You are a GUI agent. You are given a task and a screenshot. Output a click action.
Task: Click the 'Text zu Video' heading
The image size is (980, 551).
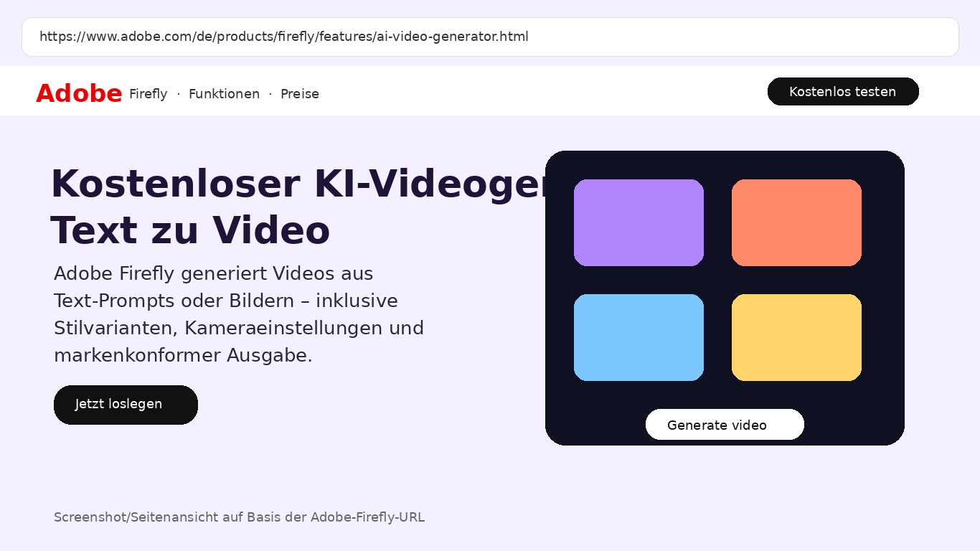[190, 231]
